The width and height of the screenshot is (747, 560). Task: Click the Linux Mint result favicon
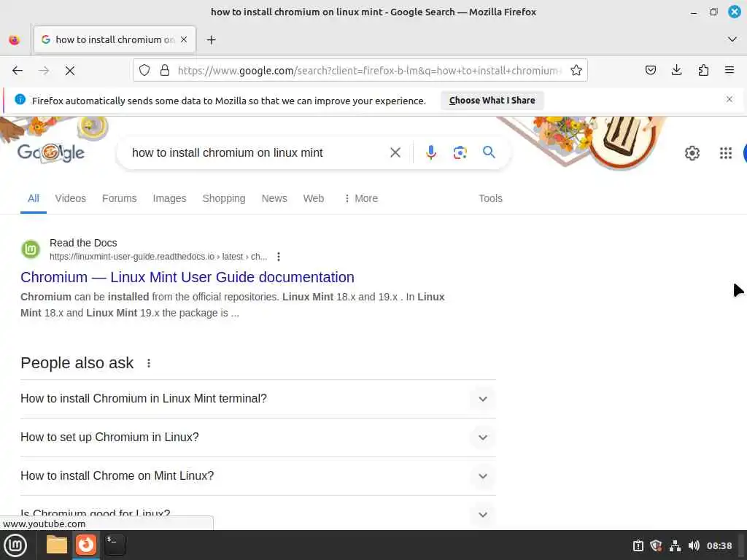(x=31, y=249)
